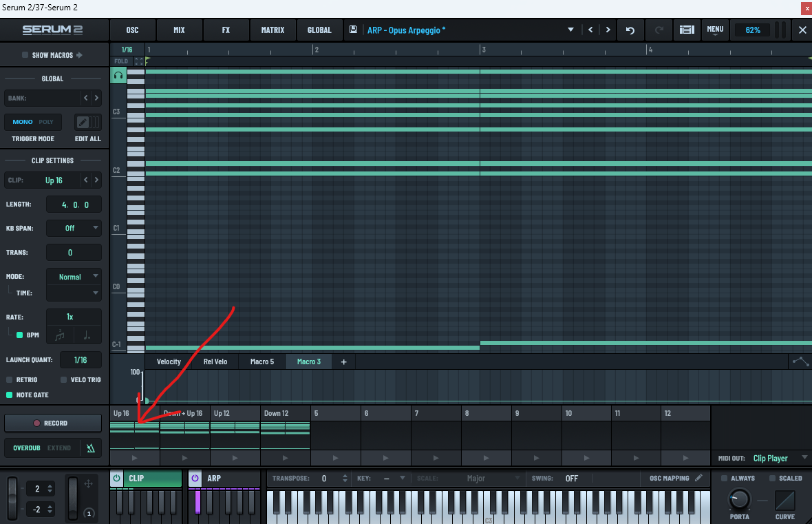Enable the Always checkbox
Image resolution: width=812 pixels, height=524 pixels.
[x=724, y=478]
